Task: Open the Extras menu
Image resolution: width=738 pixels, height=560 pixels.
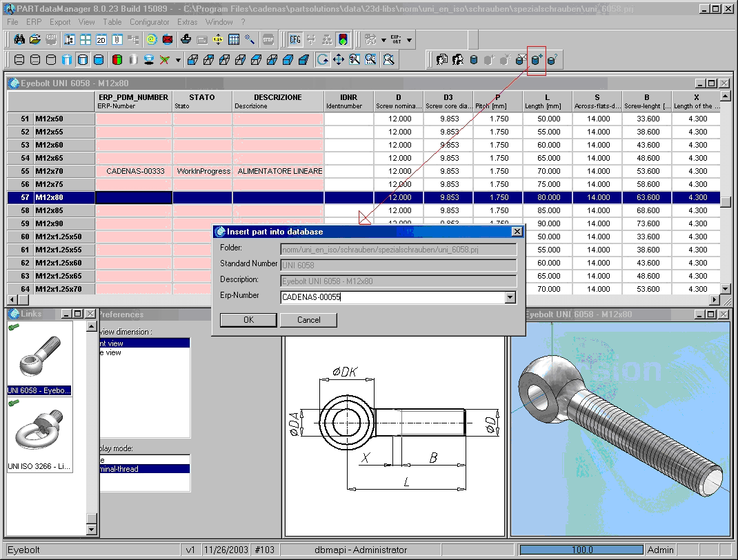Action: (x=188, y=22)
